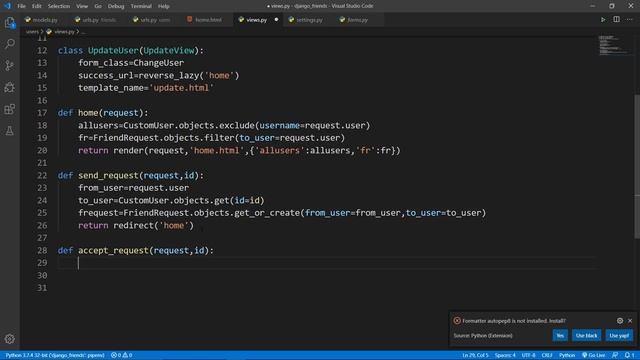
Task: Switch to the urls.py users tab
Action: pyautogui.click(x=155, y=20)
